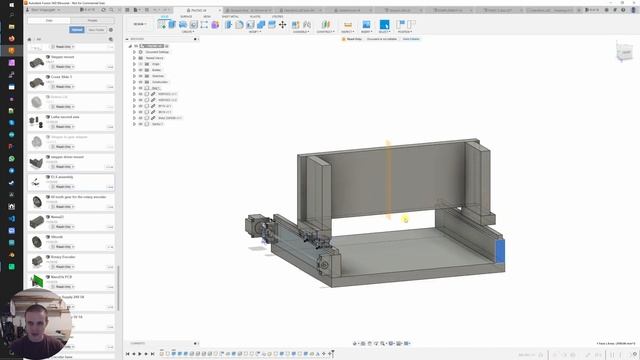Screen dimensions: 640x360
Task: Open the MODIFY dropdown menu
Action: click(255, 32)
